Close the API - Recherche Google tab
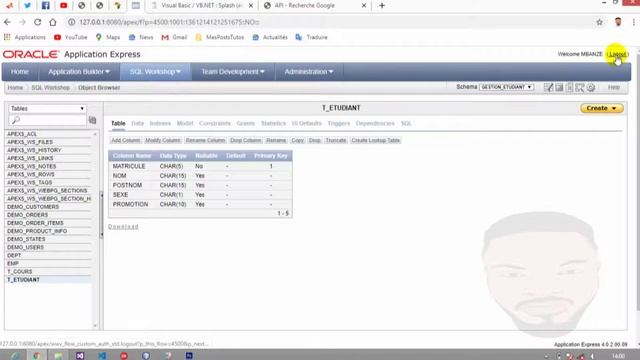640x360 pixels. 364,5
